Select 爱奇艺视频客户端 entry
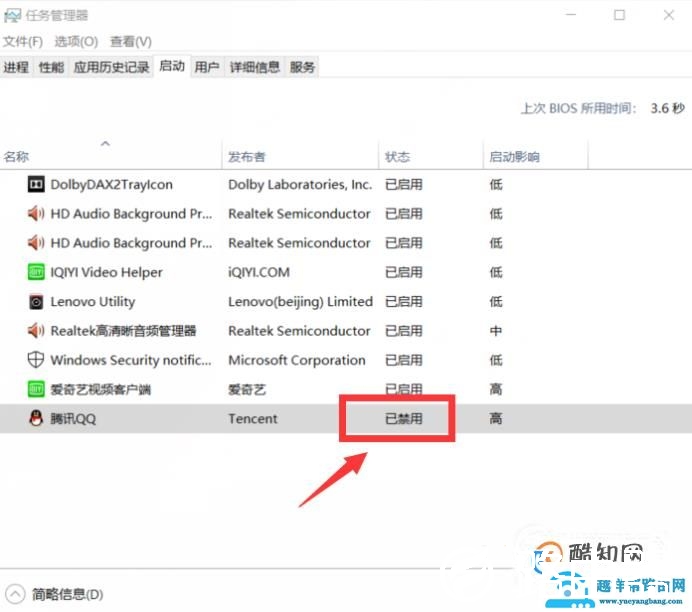The height and width of the screenshot is (612, 692). click(x=101, y=390)
